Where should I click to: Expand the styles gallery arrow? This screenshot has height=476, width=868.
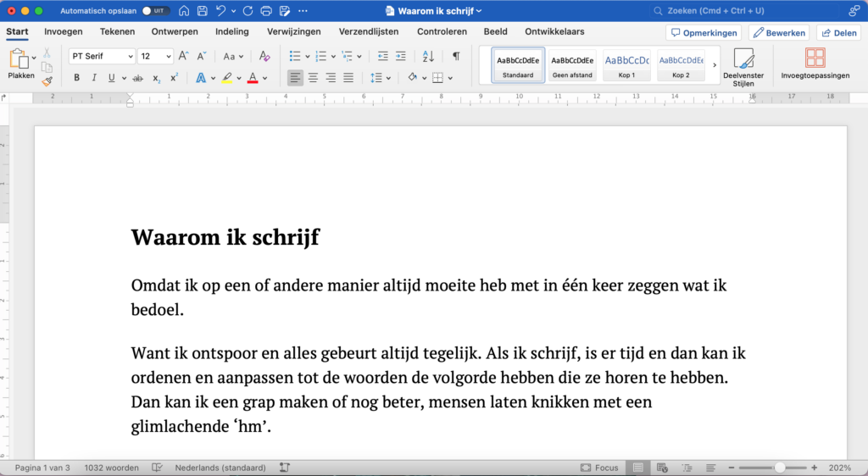(x=715, y=64)
